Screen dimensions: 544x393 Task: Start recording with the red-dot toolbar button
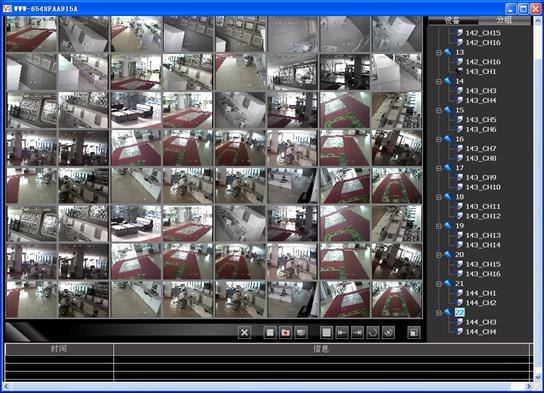(x=286, y=333)
